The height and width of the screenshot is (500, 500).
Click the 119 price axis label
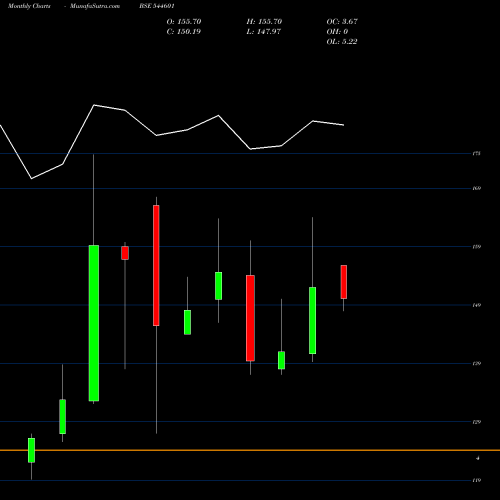pos(476,480)
